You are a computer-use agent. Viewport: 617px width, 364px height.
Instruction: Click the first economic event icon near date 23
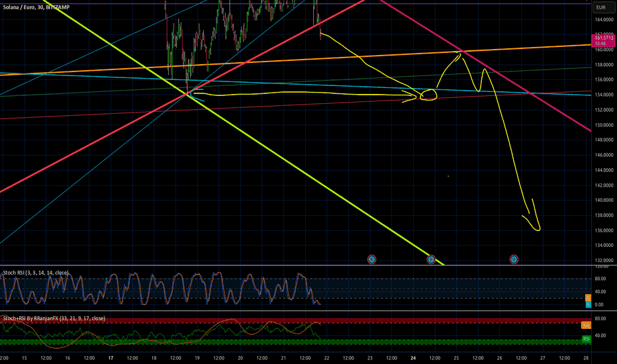click(x=371, y=259)
